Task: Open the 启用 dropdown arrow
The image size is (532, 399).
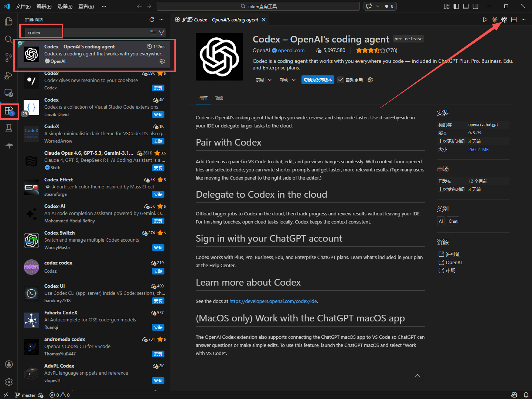Action: click(x=270, y=79)
